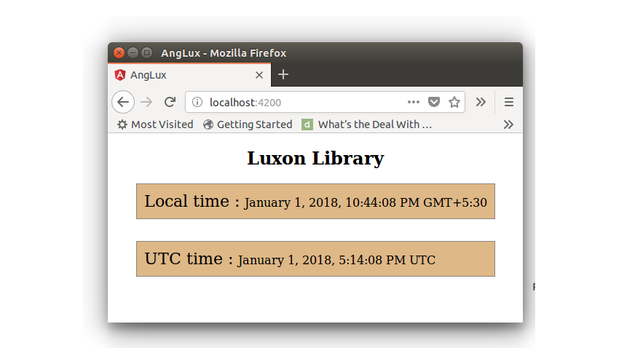
Task: Click the Angular favicon on the tab
Action: coord(120,74)
